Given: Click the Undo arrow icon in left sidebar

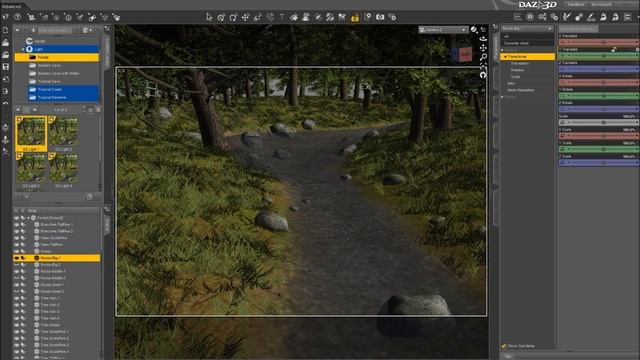Looking at the screenshot, I should [5, 104].
